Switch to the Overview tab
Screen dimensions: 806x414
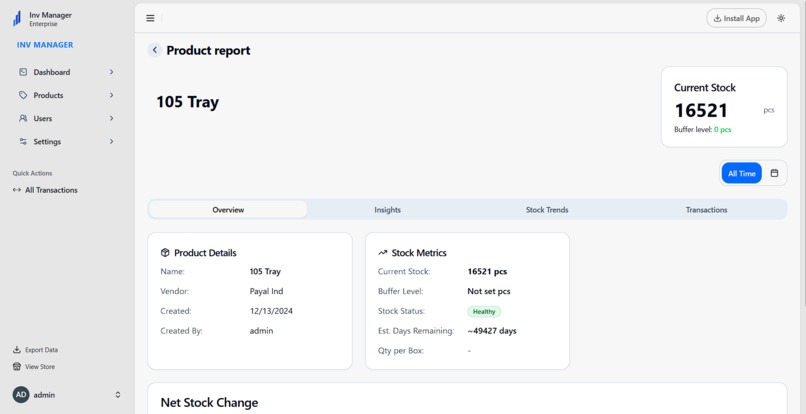228,210
